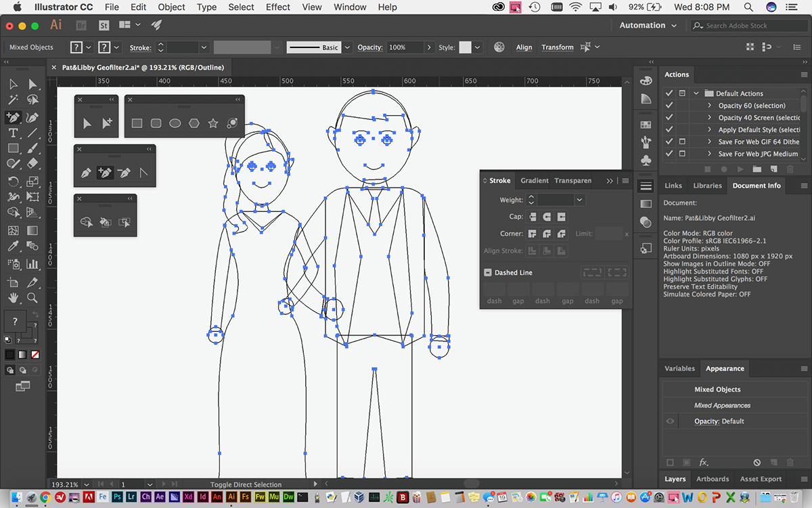Click the Transform link in control bar
Viewport: 812px width, 508px height.
coord(558,47)
